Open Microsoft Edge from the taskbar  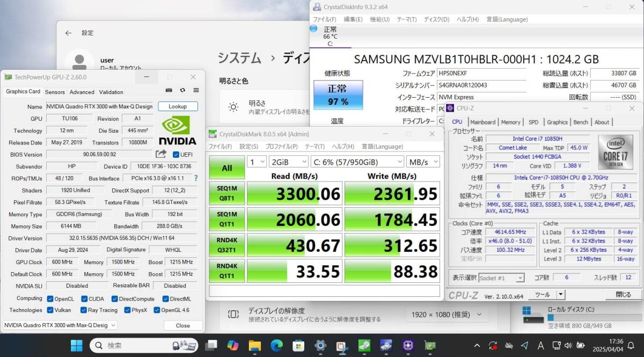click(277, 345)
